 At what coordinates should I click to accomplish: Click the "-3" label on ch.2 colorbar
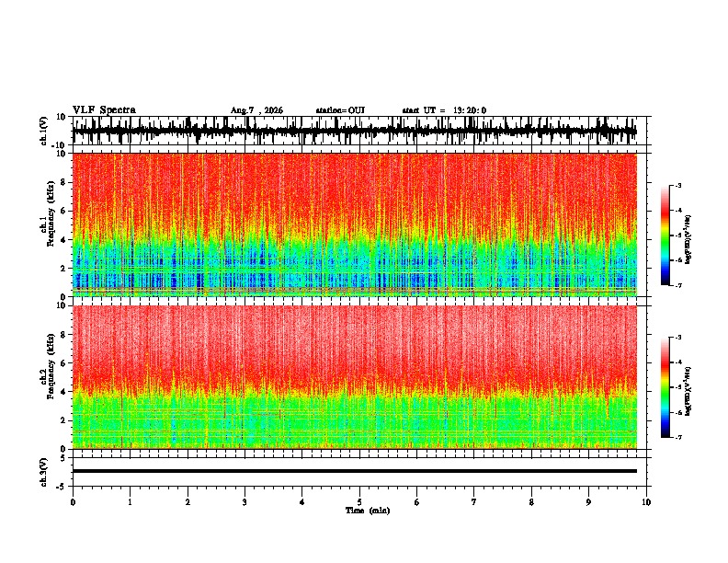pyautogui.click(x=678, y=338)
